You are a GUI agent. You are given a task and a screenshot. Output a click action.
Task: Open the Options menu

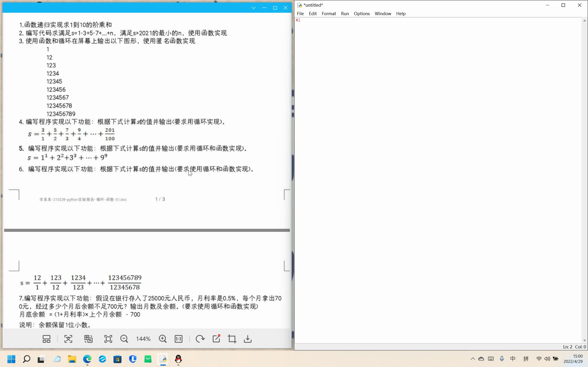(x=362, y=14)
